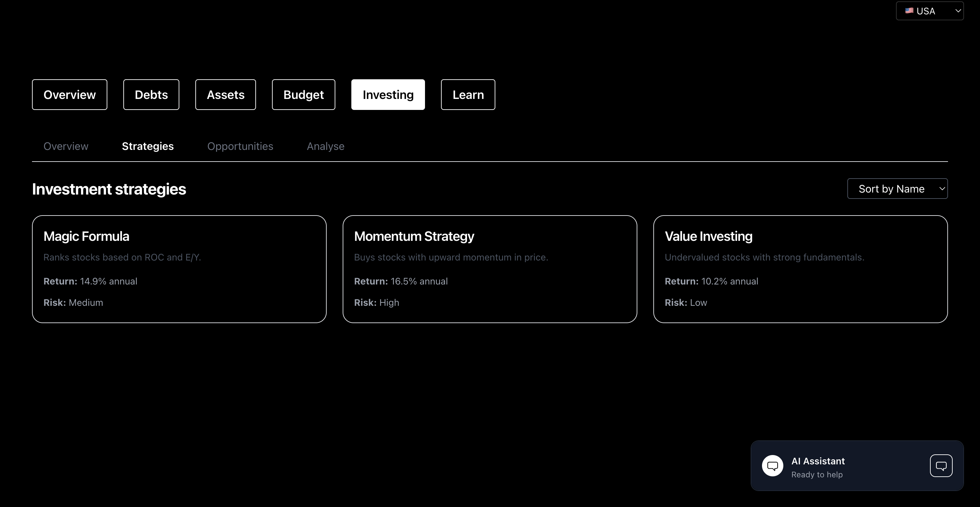The image size is (980, 507).
Task: Click the '14.9% annual' return value
Action: coord(108,281)
